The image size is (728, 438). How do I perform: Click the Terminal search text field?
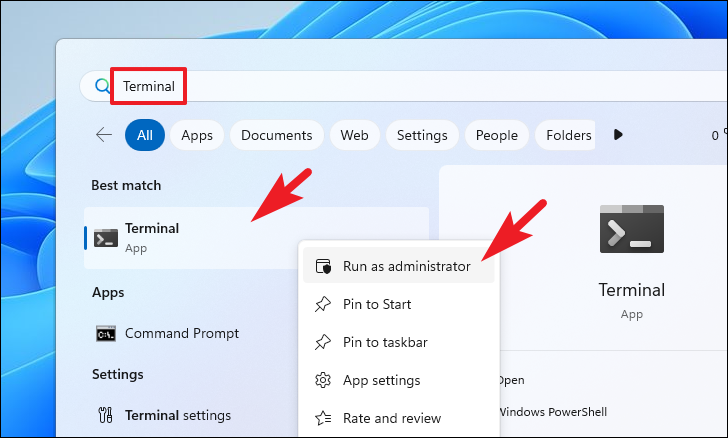[404, 86]
